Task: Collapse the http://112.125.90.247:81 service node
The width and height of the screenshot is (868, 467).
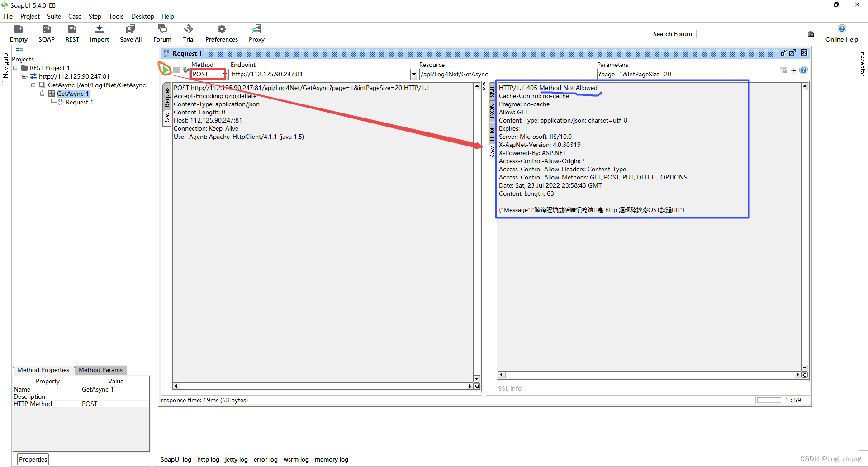Action: click(x=24, y=76)
